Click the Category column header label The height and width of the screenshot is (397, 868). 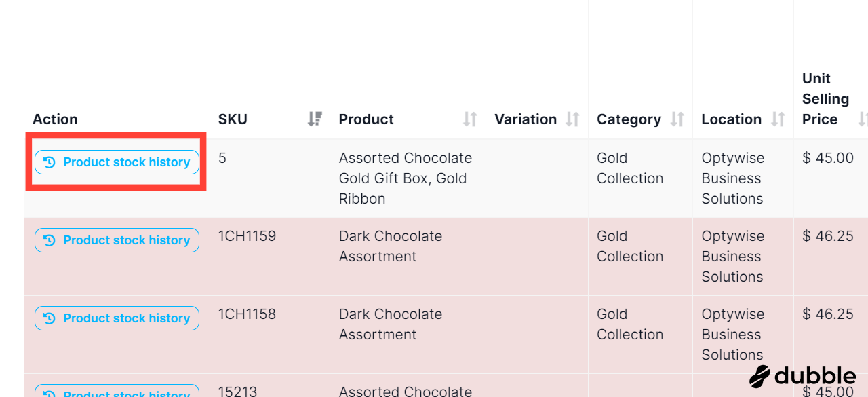(x=629, y=119)
